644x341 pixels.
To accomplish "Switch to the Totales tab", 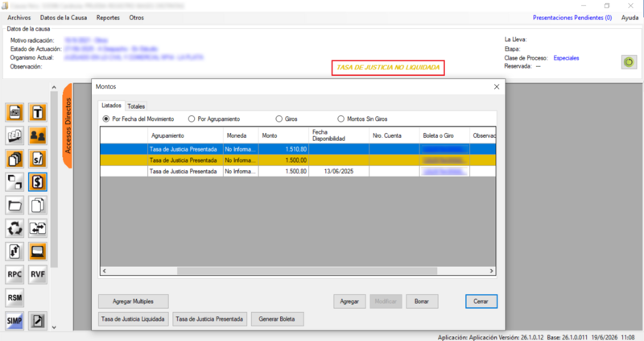I will point(136,106).
